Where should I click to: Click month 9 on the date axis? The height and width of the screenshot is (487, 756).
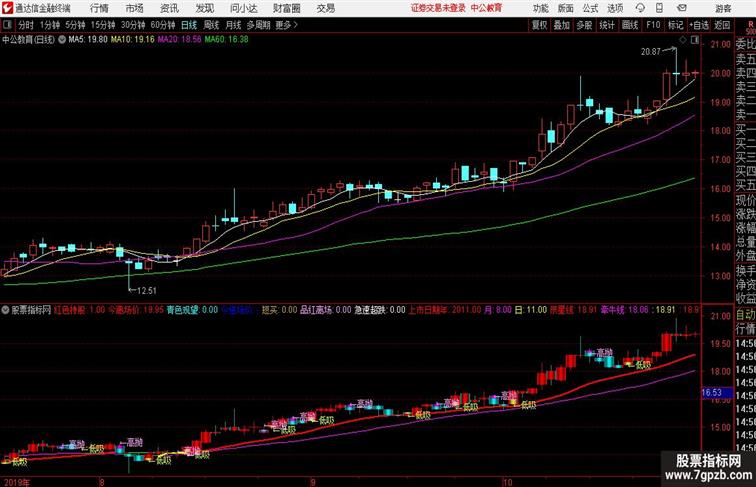(x=313, y=482)
